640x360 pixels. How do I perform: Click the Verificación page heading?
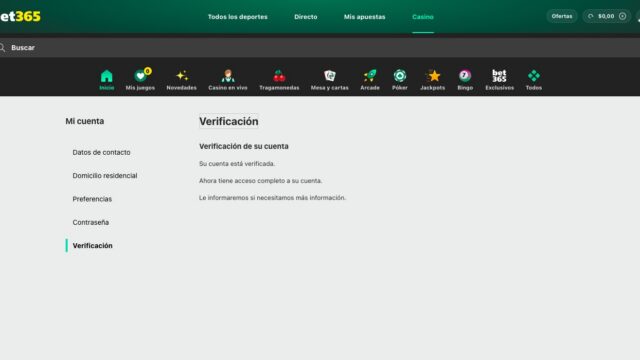[x=229, y=121]
